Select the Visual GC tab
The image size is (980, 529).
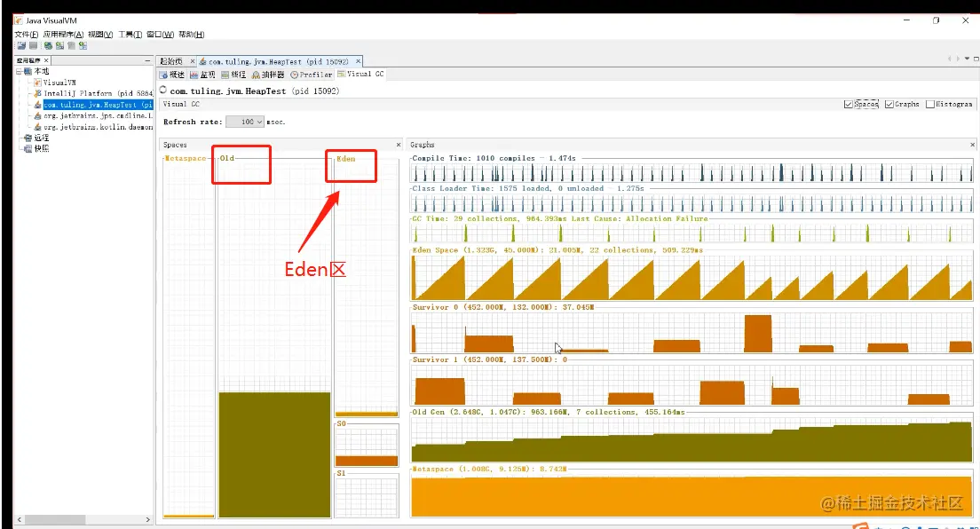tap(360, 74)
